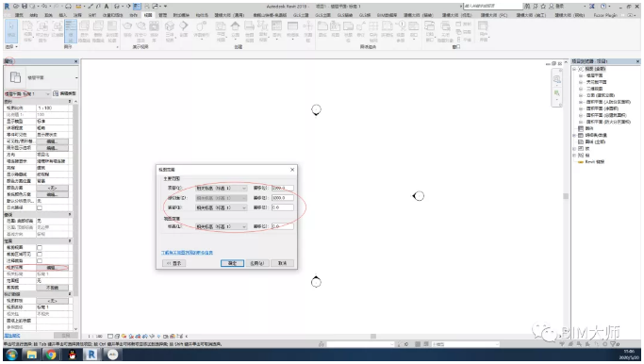The image size is (644, 364).
Task: Click Properties help (属性帮助) link
Action: 12,336
